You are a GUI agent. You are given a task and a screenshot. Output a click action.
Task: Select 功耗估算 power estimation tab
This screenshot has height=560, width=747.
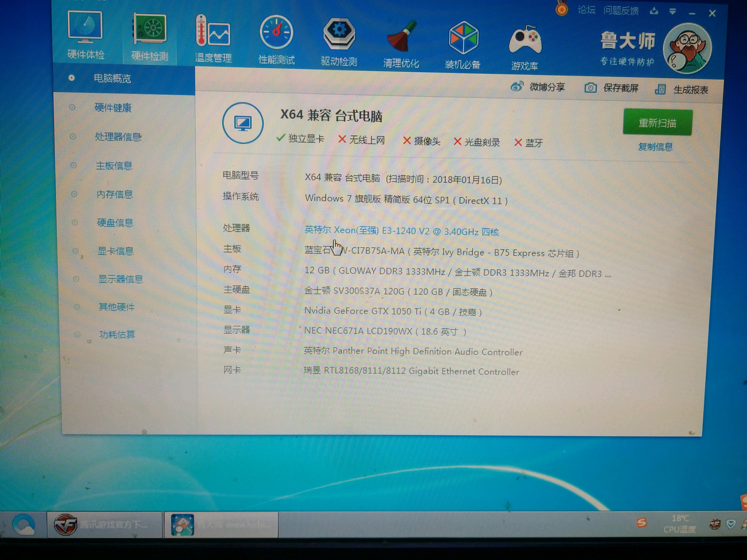coord(117,335)
